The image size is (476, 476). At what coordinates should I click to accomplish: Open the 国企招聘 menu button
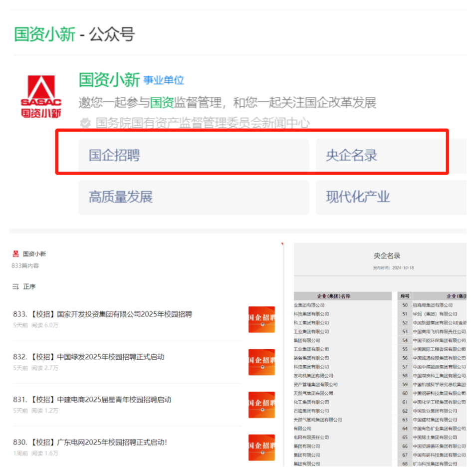[194, 155]
